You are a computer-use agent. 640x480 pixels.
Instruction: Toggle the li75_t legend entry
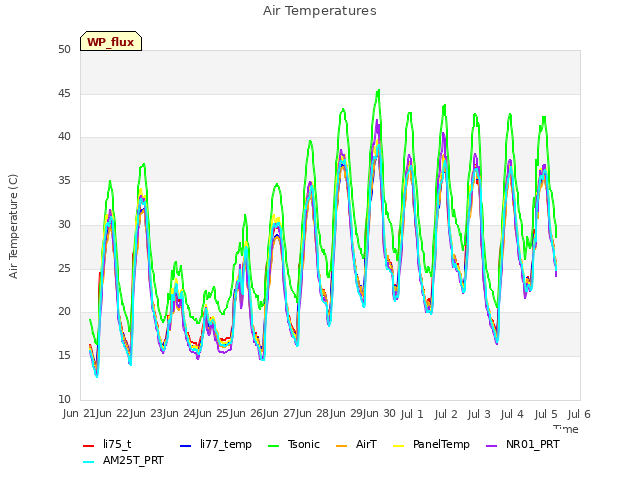pyautogui.click(x=107, y=444)
